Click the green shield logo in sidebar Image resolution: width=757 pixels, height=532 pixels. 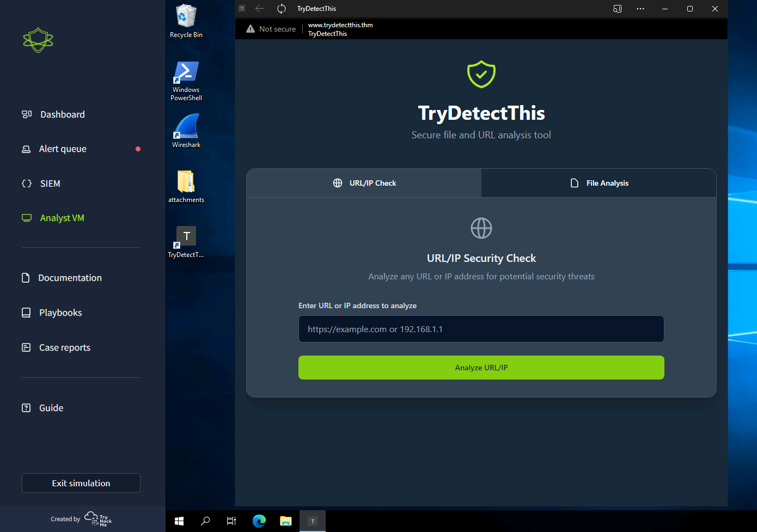tap(38, 40)
